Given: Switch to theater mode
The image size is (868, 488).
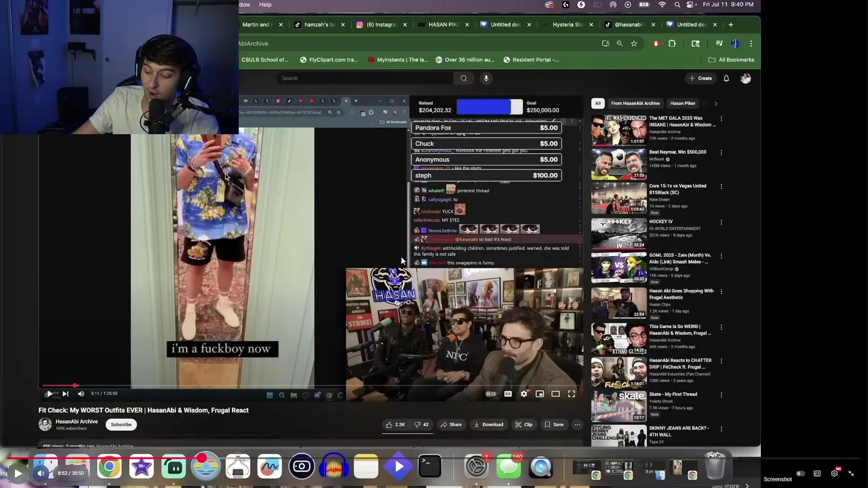Looking at the screenshot, I should coord(555,394).
